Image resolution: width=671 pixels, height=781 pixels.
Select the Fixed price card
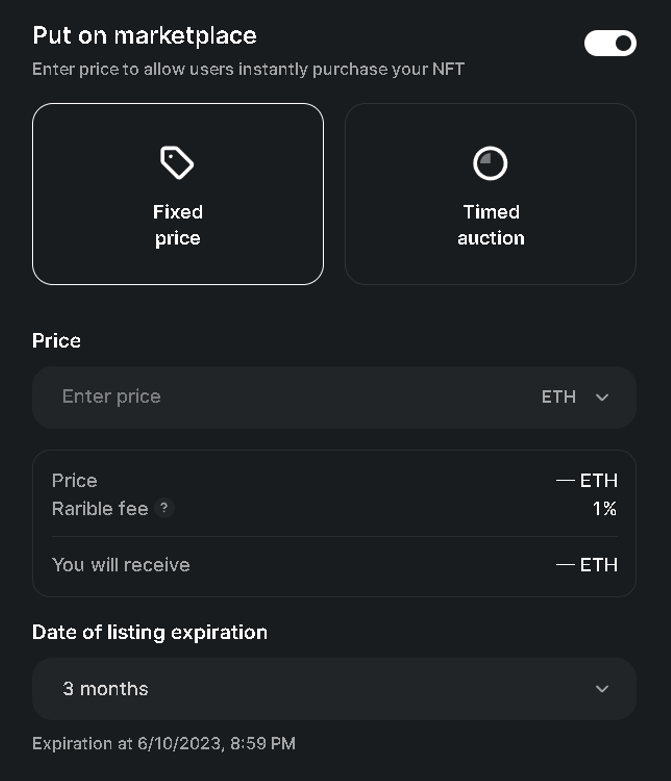click(178, 194)
